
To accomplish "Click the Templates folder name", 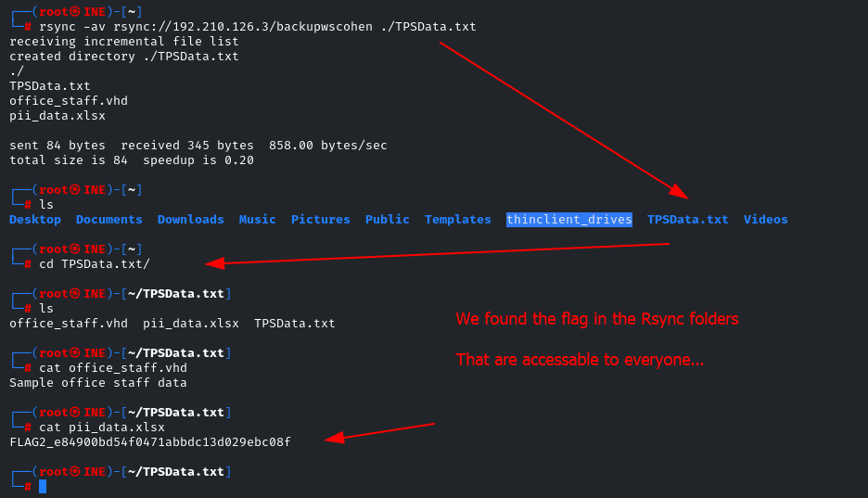I will coord(458,220).
